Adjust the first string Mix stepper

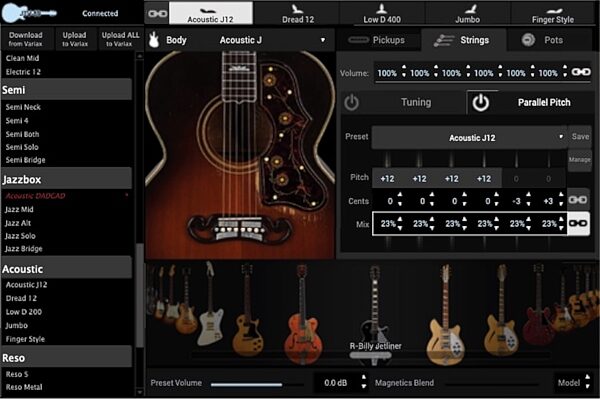pyautogui.click(x=399, y=223)
